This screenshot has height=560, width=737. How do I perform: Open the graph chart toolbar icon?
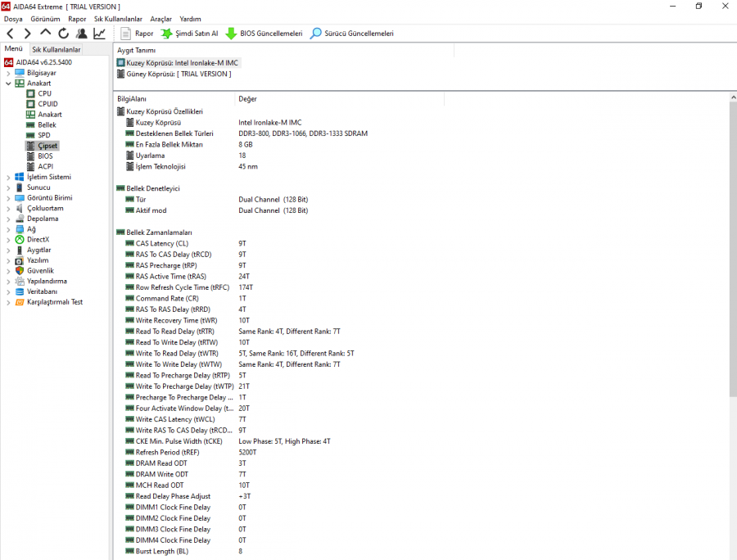[x=99, y=34]
